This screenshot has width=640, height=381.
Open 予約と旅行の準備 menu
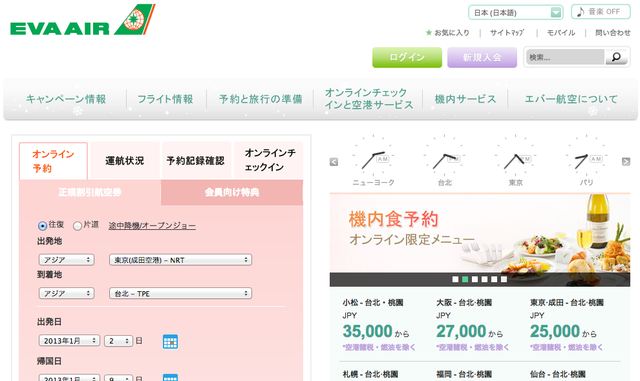click(260, 99)
